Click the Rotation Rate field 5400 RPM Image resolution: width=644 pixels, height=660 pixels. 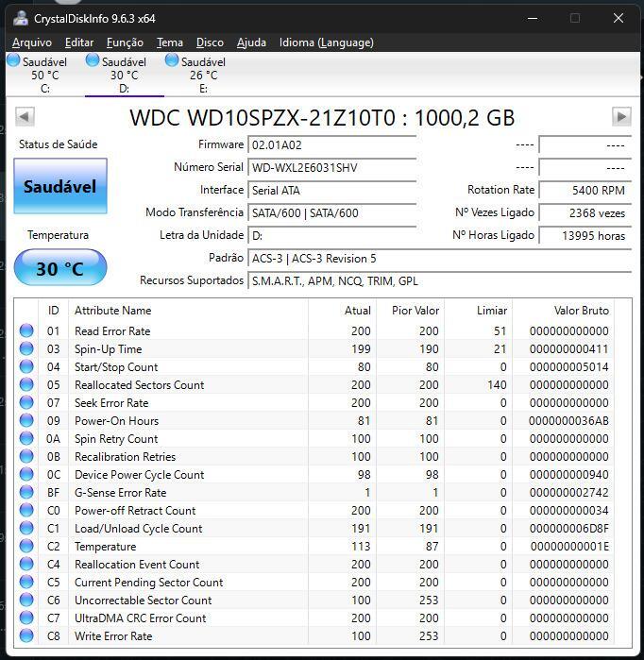[585, 190]
